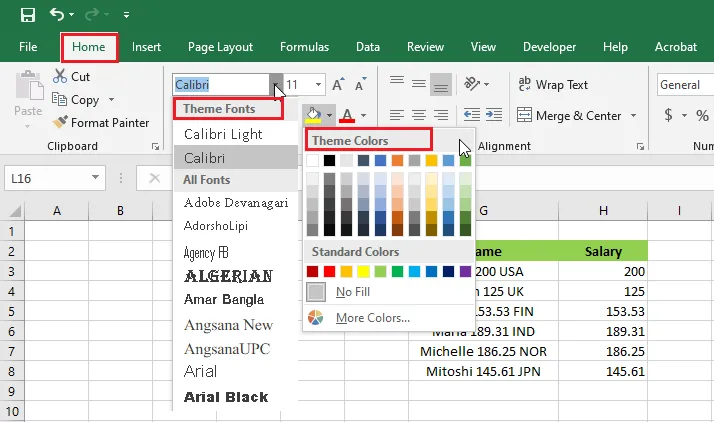Open Clipboard group dialog launcher

[156, 146]
